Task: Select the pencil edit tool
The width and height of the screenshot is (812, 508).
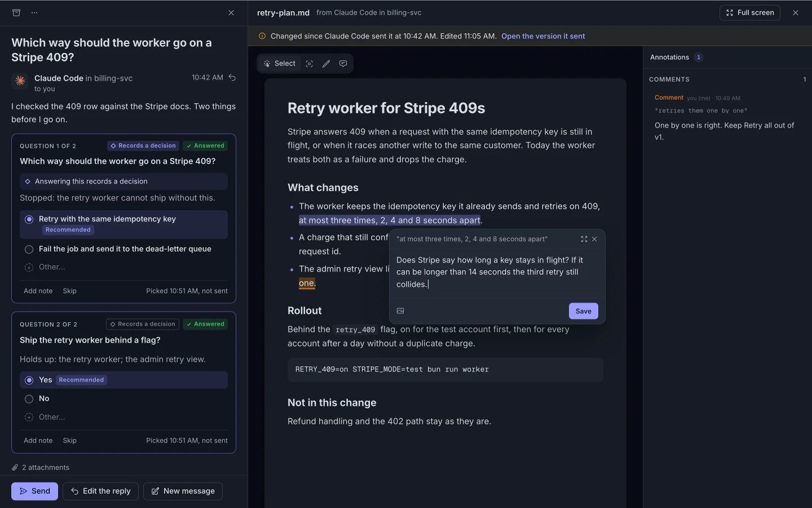Action: tap(326, 64)
